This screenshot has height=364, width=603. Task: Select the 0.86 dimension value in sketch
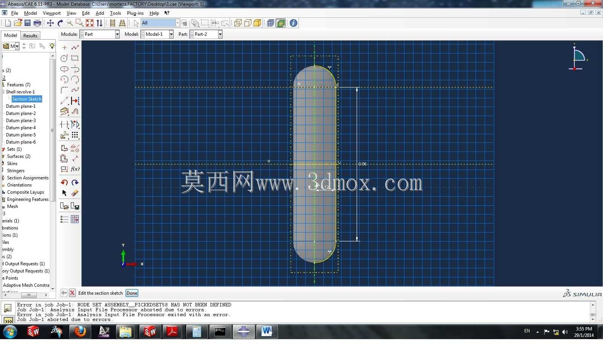click(x=363, y=164)
